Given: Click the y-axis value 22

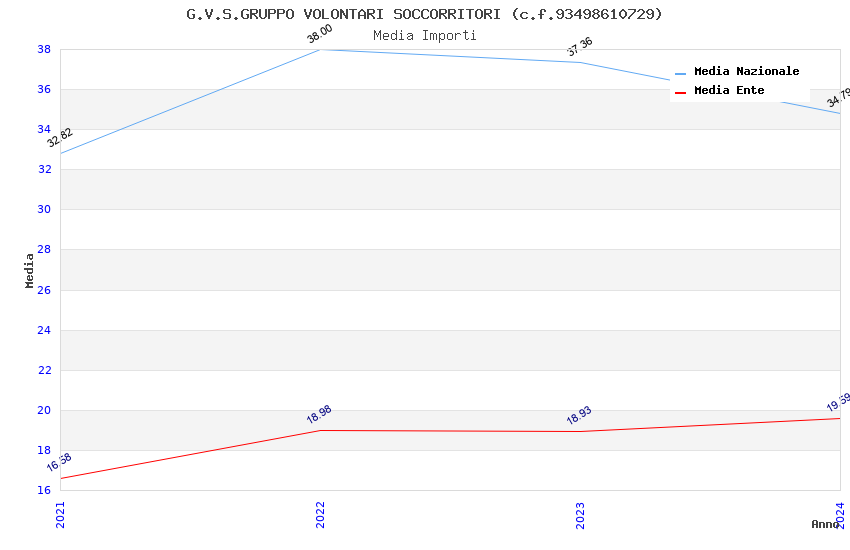Looking at the screenshot, I should [44, 371].
